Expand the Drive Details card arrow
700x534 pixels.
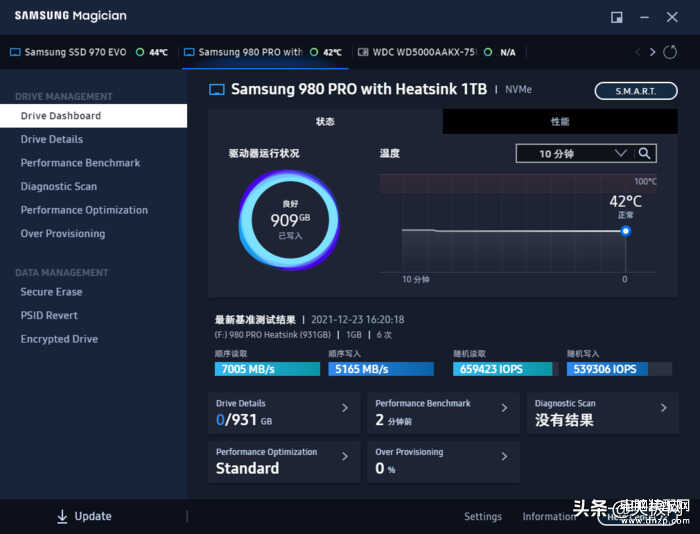(x=345, y=408)
